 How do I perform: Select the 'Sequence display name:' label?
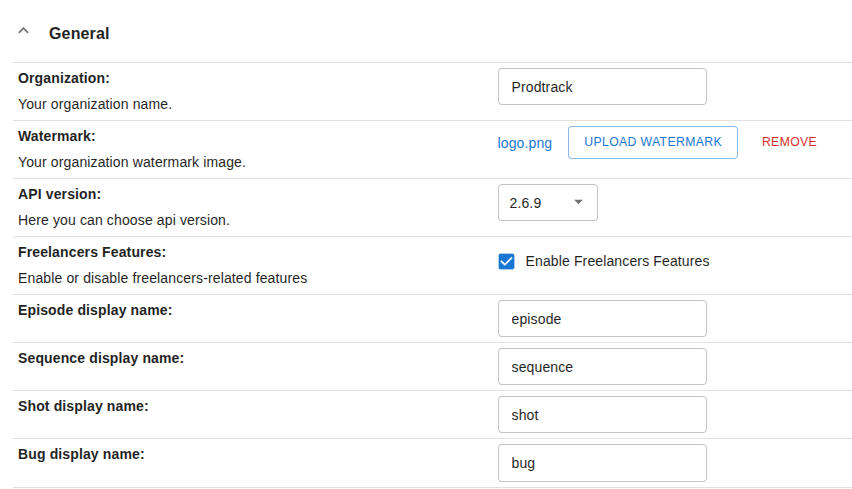[101, 359]
